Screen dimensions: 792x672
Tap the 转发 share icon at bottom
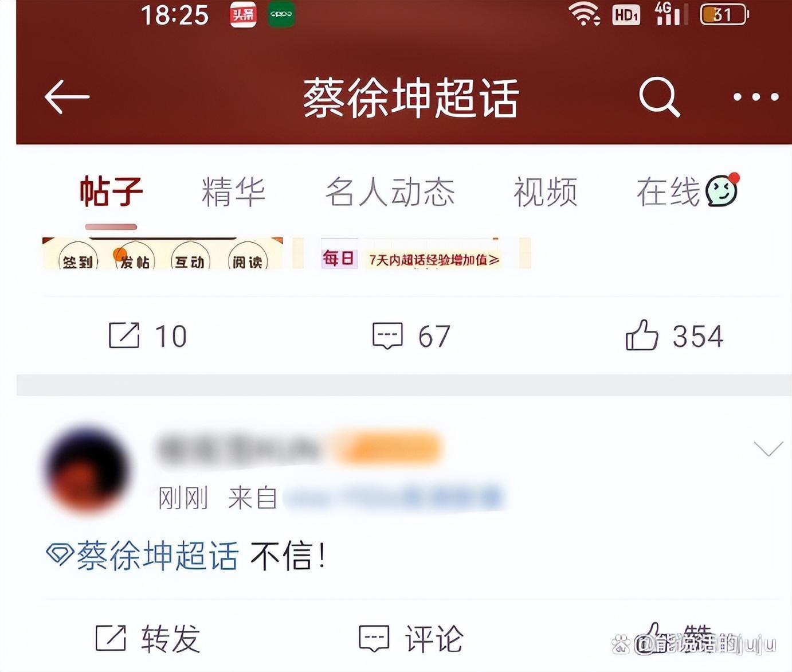pos(111,638)
